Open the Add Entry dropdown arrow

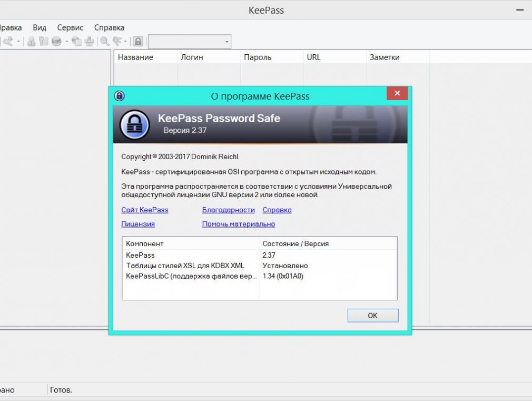tap(18, 42)
